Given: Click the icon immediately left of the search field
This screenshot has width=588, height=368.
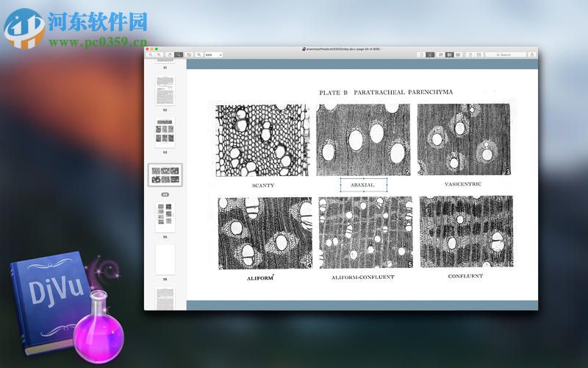Looking at the screenshot, I should pos(479,54).
